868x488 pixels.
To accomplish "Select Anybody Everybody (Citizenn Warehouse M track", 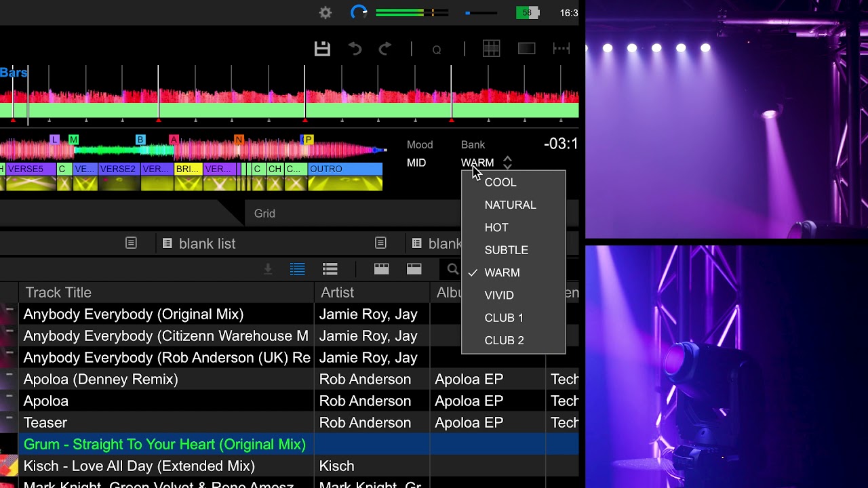I will pyautogui.click(x=166, y=335).
